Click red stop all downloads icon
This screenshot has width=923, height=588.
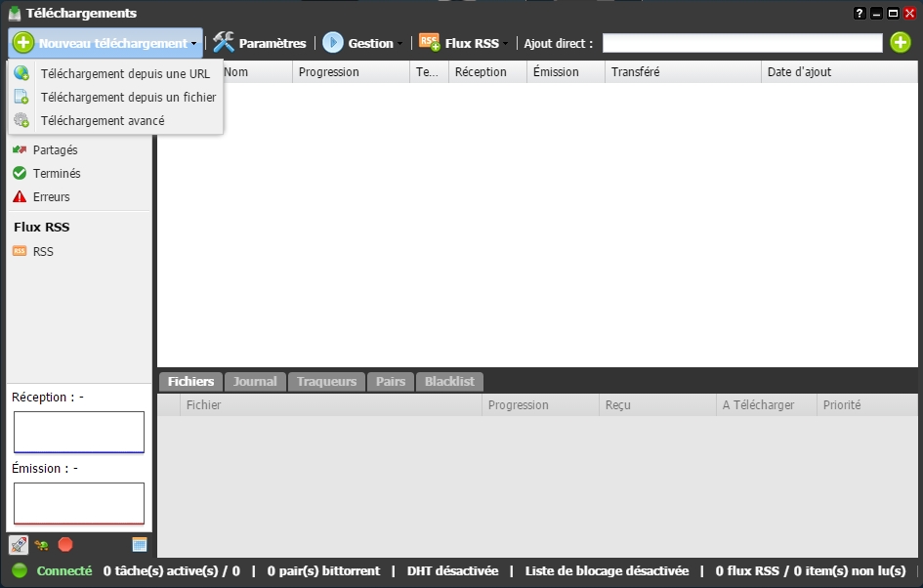pos(65,544)
